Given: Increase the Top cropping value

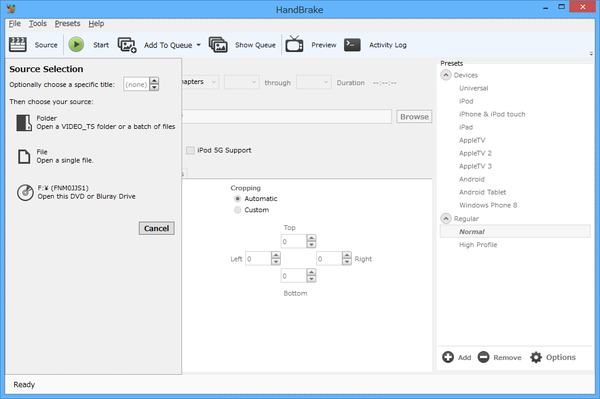Looking at the screenshot, I should pos(311,238).
